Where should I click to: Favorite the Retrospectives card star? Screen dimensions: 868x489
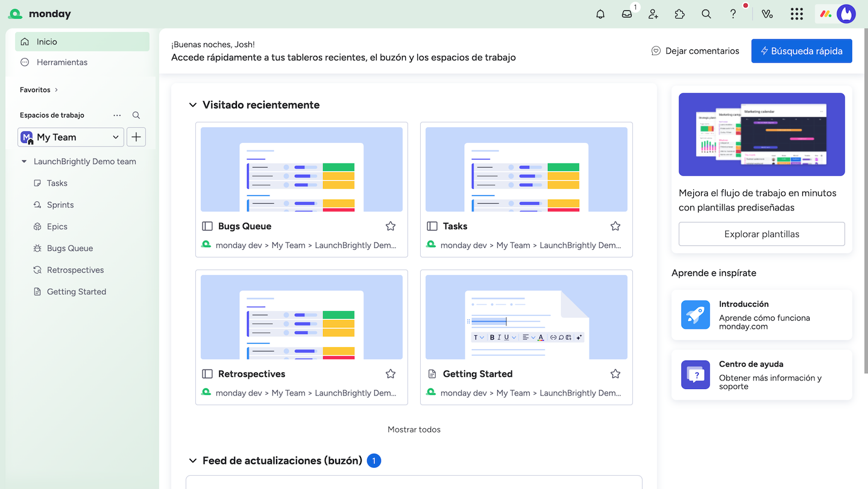391,374
